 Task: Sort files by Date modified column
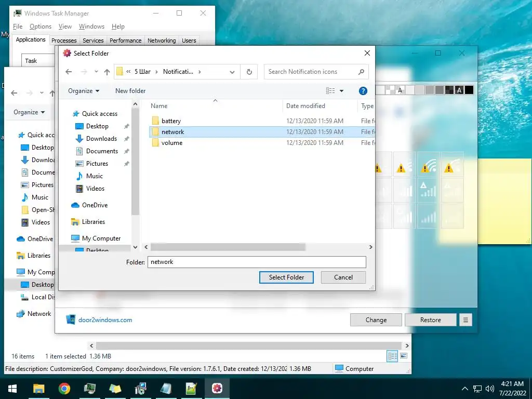(x=305, y=106)
